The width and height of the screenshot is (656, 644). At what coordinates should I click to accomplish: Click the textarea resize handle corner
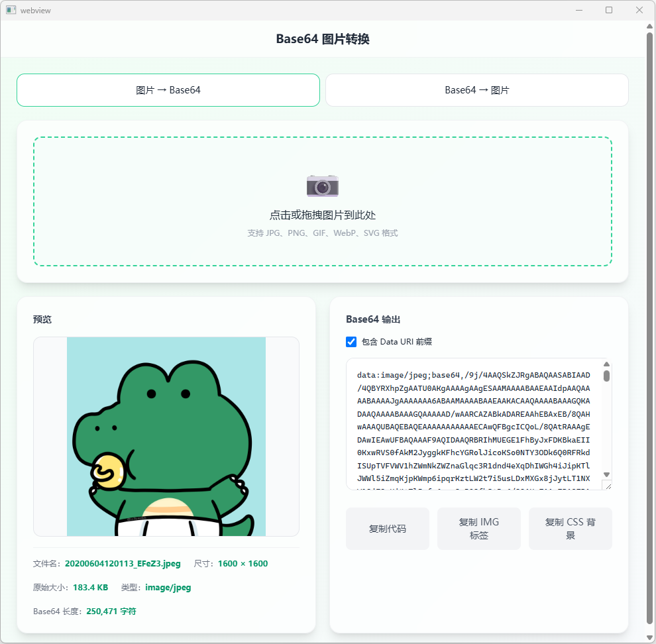point(608,486)
